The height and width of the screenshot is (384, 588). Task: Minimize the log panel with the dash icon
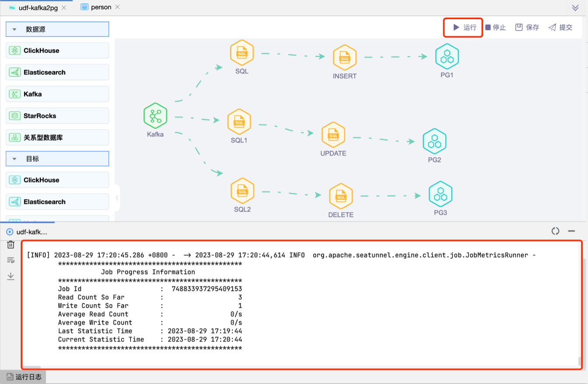click(x=571, y=231)
